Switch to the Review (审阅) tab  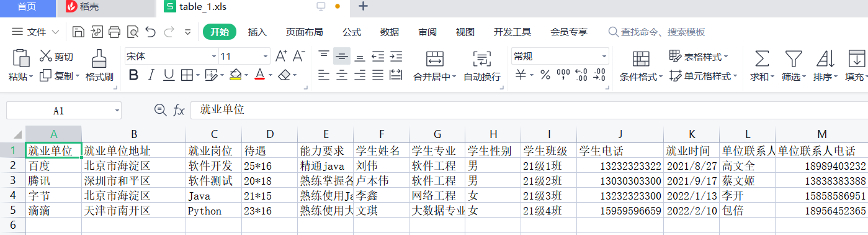point(427,32)
